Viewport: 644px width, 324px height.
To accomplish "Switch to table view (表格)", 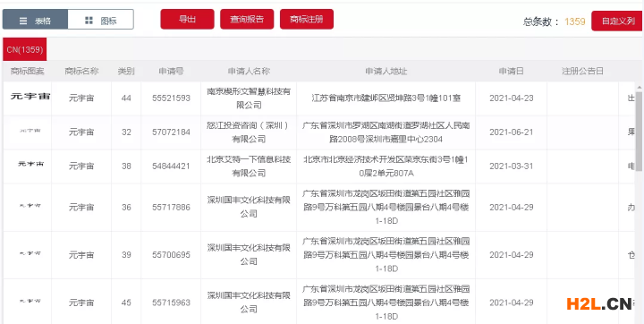I will coord(35,20).
